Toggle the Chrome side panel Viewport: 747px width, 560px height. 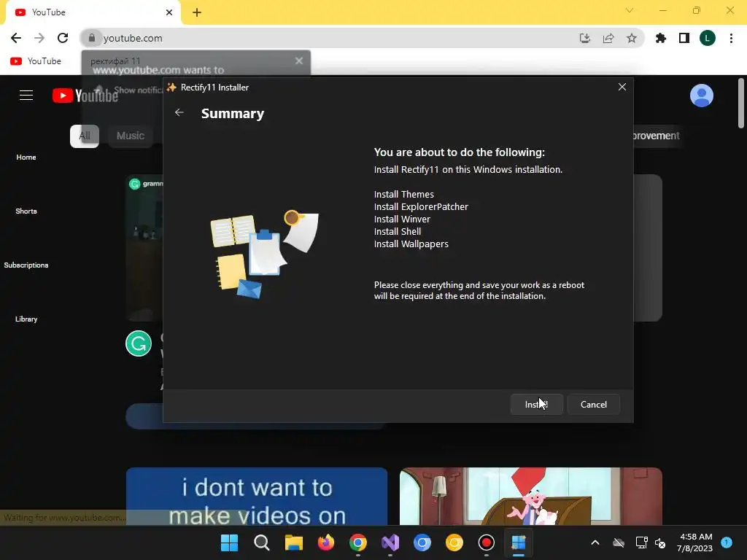(684, 38)
